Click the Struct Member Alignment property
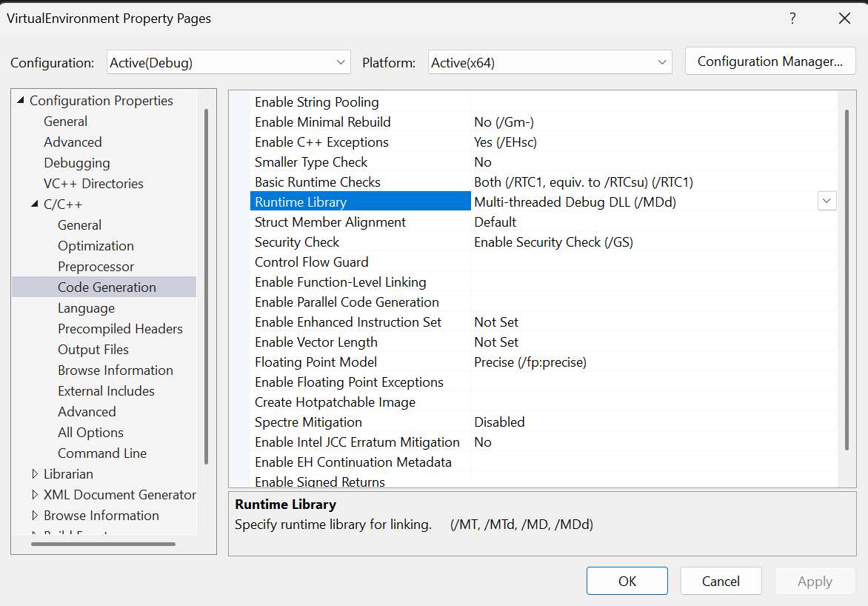The image size is (868, 606). [x=544, y=222]
